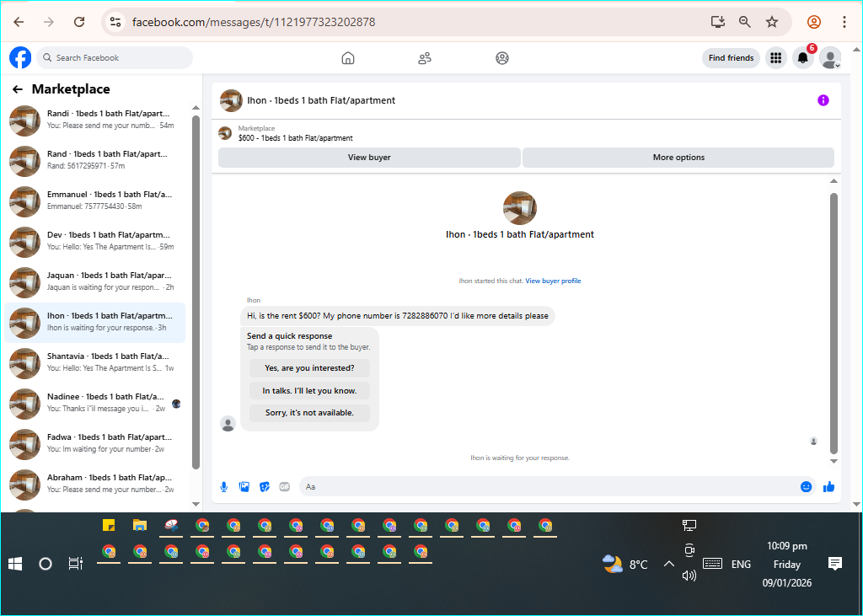Open Dev conversation in the list
This screenshot has width=863, height=616.
click(x=94, y=240)
